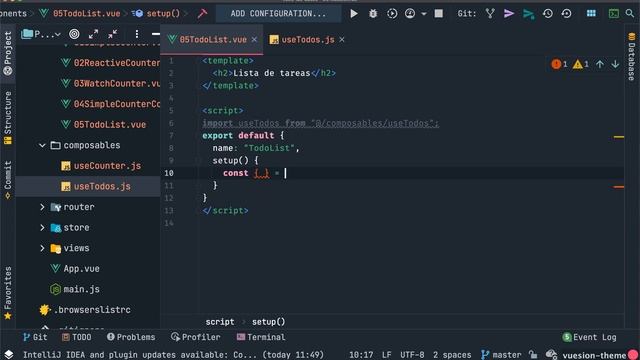Select useTodos.js in Project tree
This screenshot has height=360, width=640.
point(96,187)
